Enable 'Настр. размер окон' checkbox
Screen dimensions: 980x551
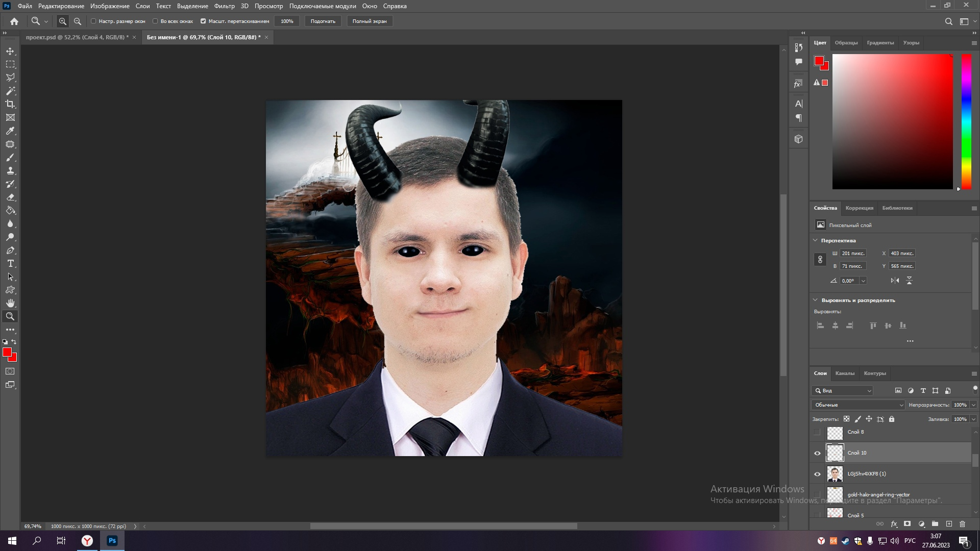93,21
